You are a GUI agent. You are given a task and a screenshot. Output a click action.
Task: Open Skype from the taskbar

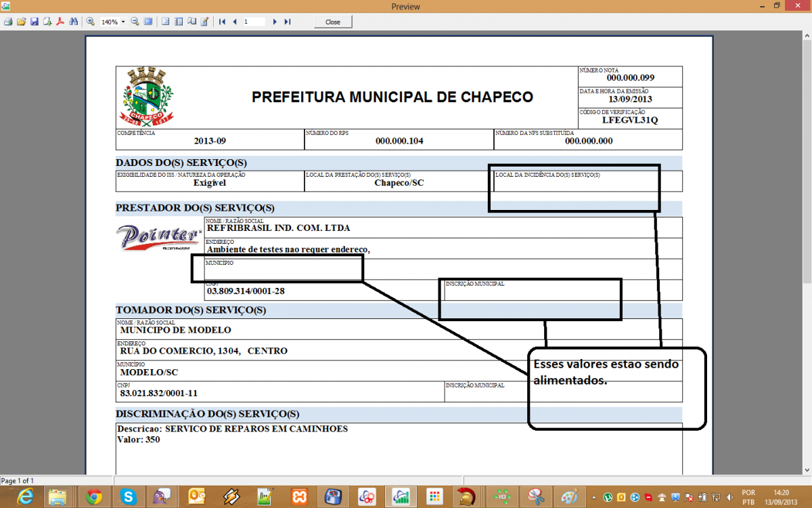128,497
